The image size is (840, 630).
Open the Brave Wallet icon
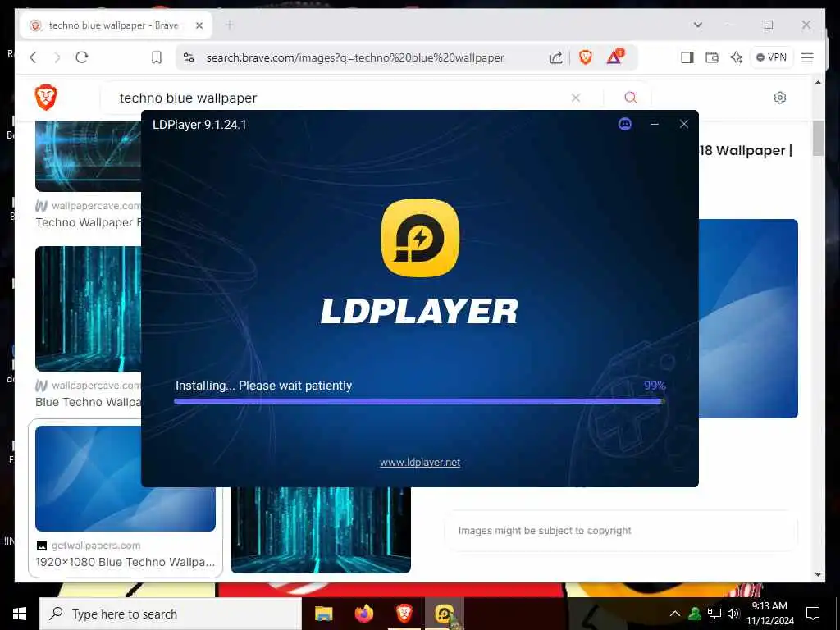712,57
